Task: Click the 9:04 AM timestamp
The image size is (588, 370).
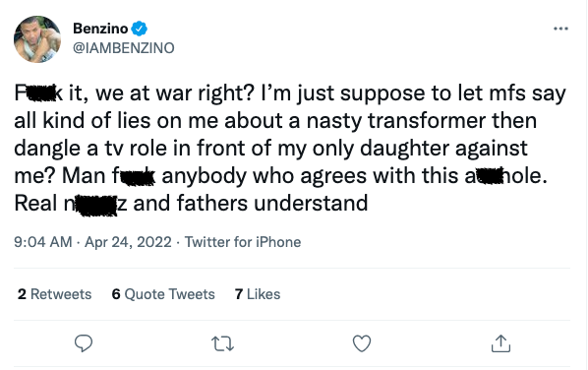Action: (42, 242)
